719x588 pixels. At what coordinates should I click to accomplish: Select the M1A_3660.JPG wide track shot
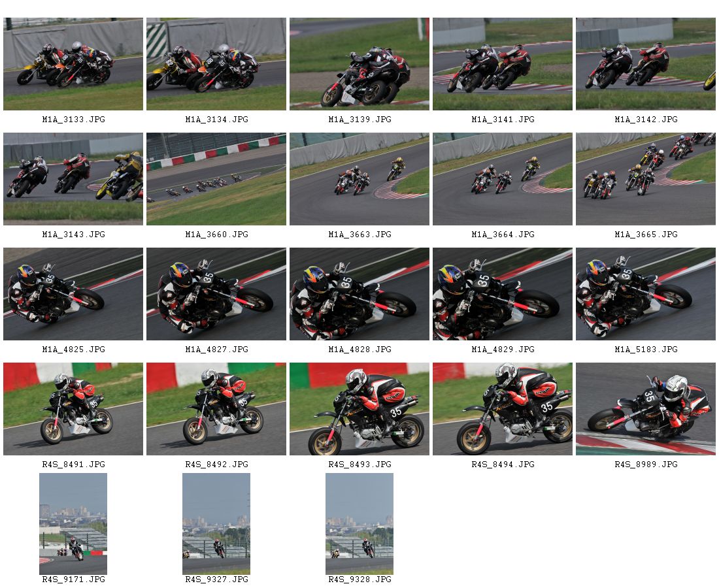(216, 179)
